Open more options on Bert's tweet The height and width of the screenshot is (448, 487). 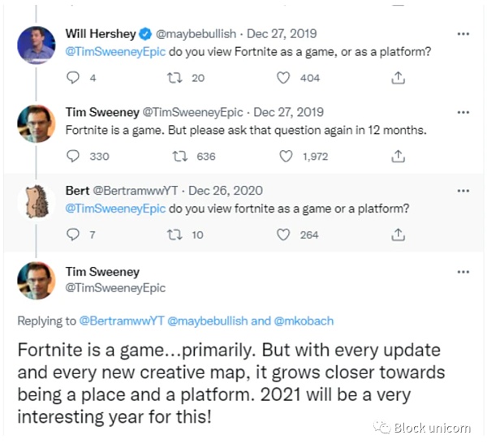(x=463, y=191)
